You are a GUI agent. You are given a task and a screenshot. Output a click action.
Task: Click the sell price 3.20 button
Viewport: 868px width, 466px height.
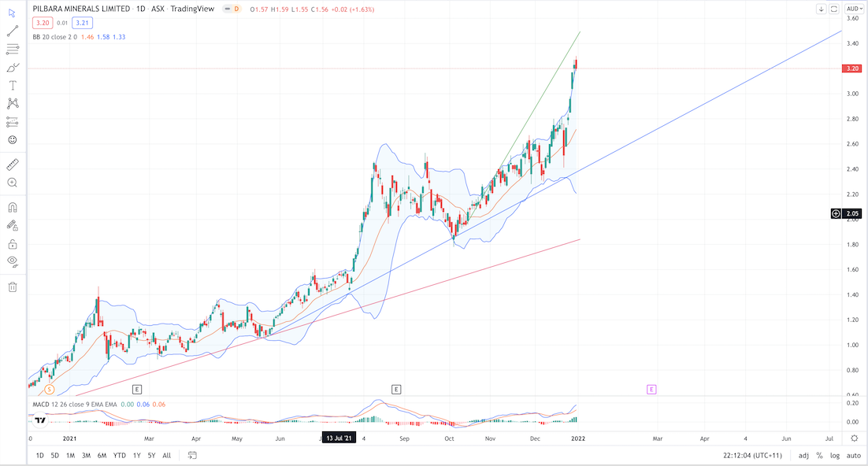click(43, 23)
